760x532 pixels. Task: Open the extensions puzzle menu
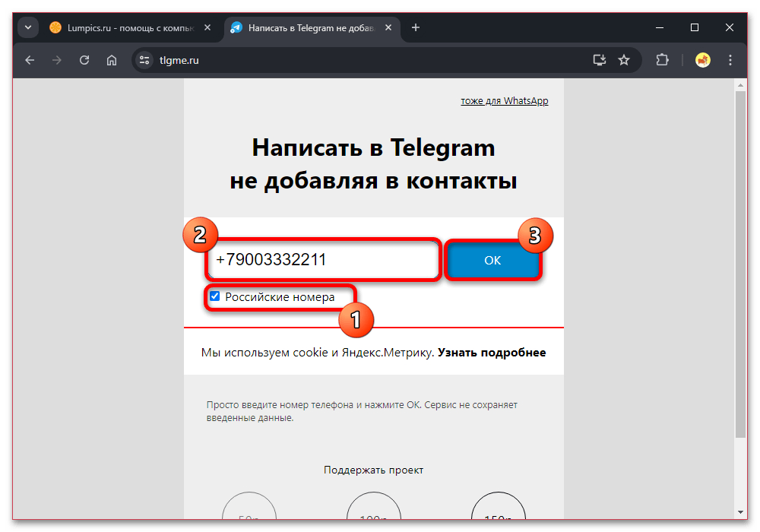coord(662,60)
